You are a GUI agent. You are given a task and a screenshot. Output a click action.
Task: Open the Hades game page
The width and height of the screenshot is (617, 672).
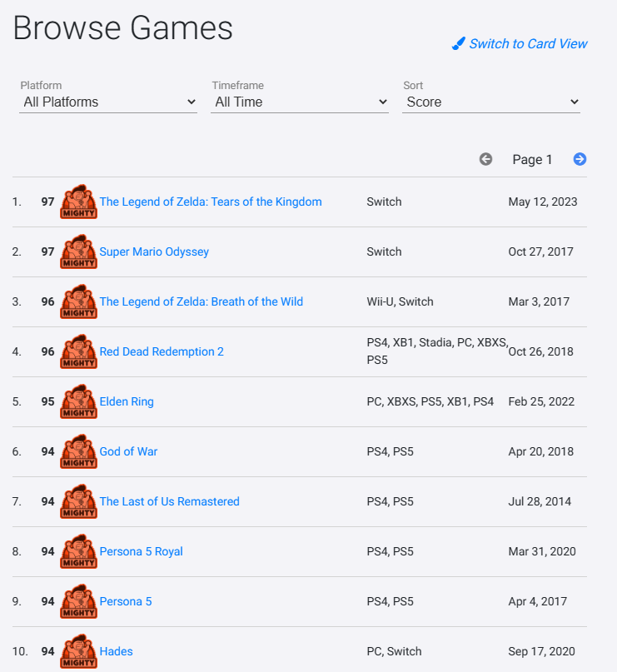(116, 651)
